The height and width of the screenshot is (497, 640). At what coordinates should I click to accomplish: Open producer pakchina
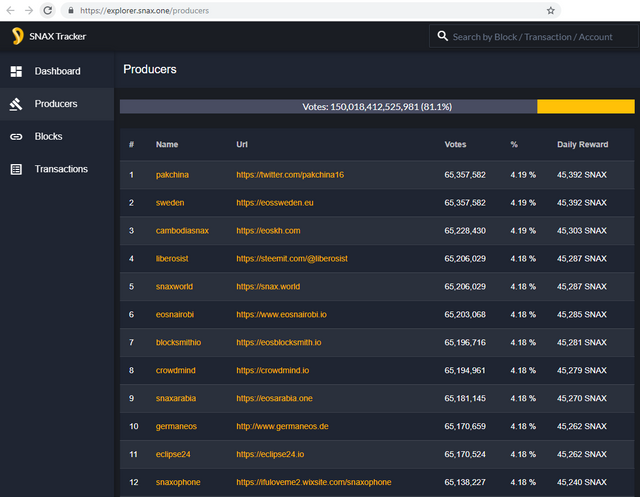(172, 175)
